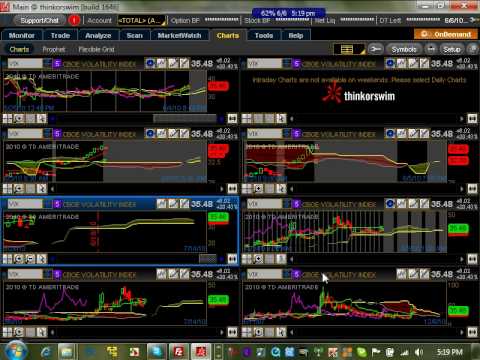The height and width of the screenshot is (360, 480).
Task: Click the 5:19 PM taskbar clock
Action: point(449,352)
